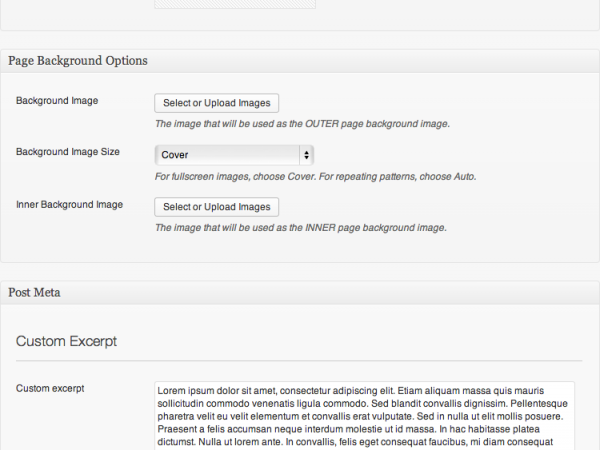Collapse the Post Meta panel header
This screenshot has width=600, height=450.
pyautogui.click(x=300, y=293)
